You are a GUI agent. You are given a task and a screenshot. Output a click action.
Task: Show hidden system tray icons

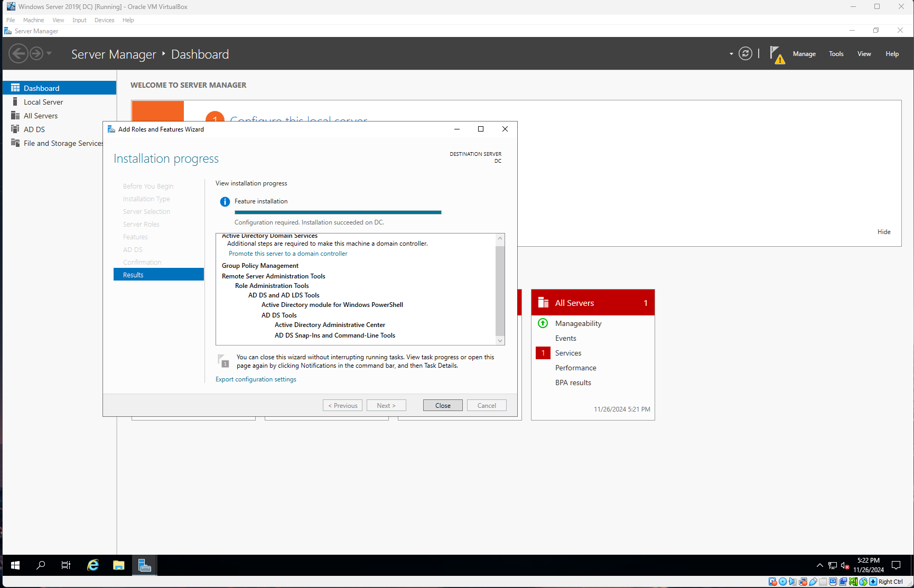click(x=819, y=565)
